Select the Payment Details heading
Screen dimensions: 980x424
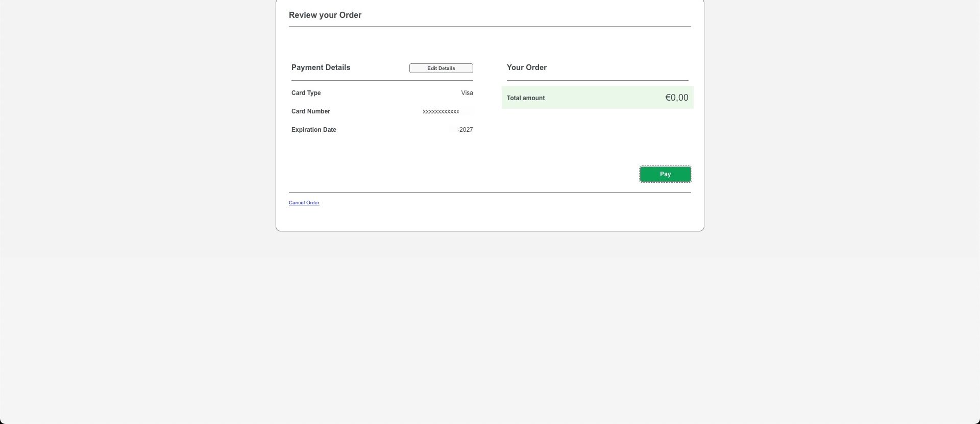tap(321, 67)
